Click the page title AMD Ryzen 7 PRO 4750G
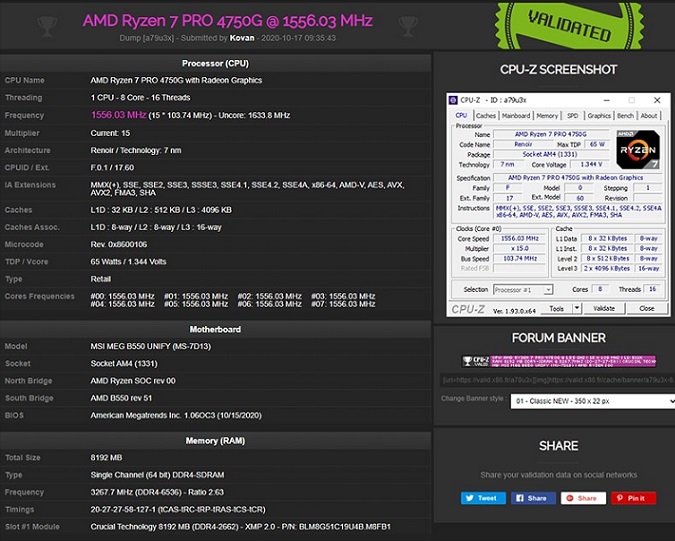 pos(228,20)
